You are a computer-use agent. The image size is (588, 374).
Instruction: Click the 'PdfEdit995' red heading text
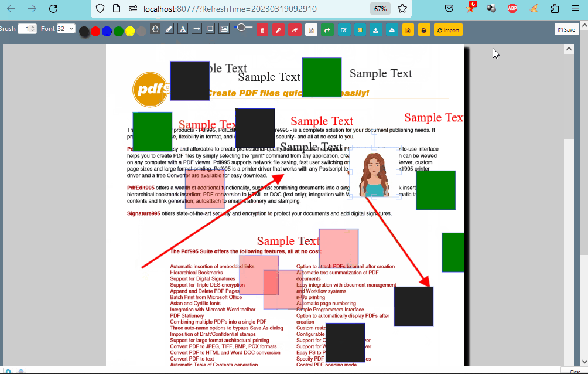click(141, 188)
